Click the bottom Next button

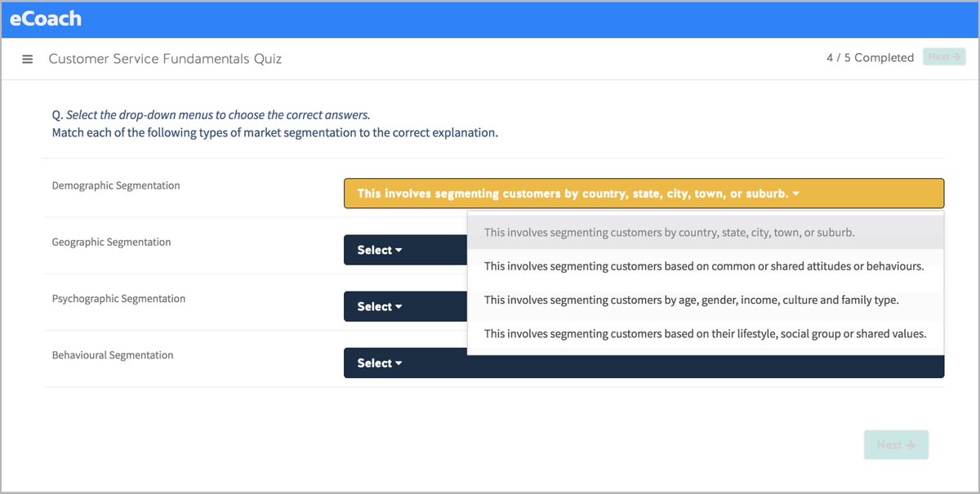[x=896, y=445]
